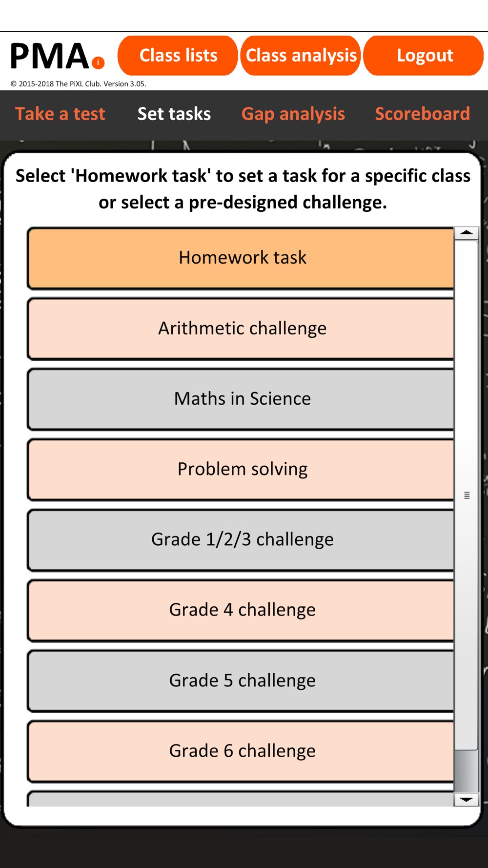Screen dimensions: 488x868
Task: Open the Scoreboard tab
Action: [423, 114]
